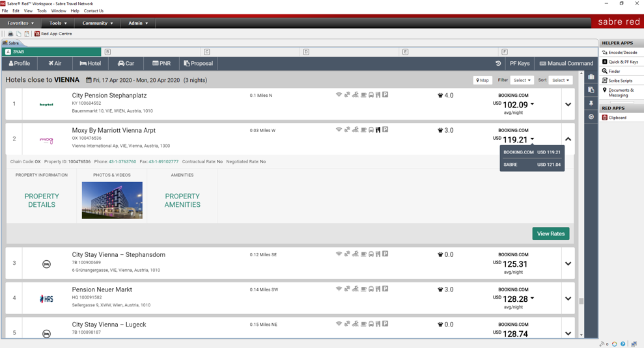Viewport: 644px width, 348px height.
Task: Click the print icon in the toolbar
Action: pos(10,34)
